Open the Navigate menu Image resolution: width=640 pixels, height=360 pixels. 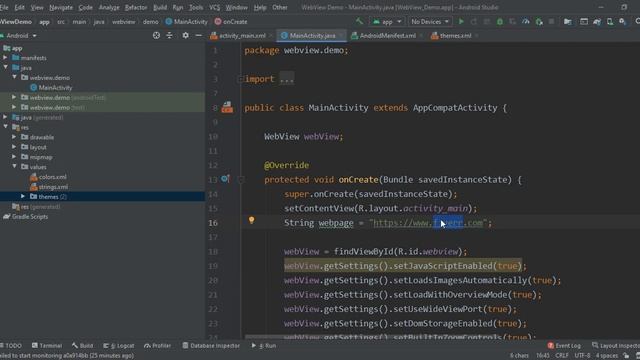coord(61,7)
